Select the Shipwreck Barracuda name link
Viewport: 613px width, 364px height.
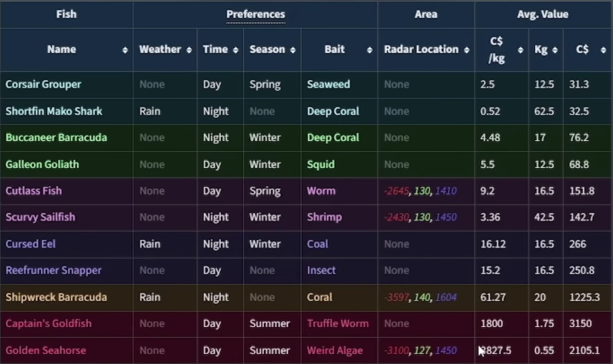tap(56, 297)
